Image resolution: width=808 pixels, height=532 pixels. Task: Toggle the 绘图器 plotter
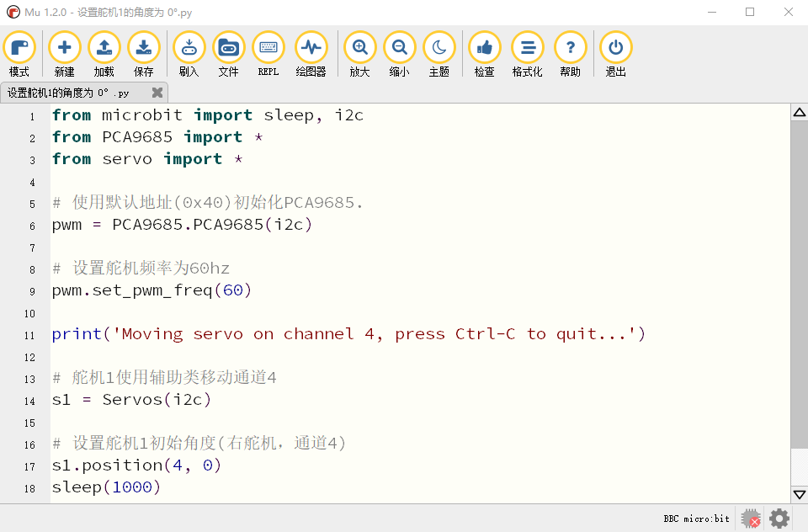pyautogui.click(x=311, y=54)
